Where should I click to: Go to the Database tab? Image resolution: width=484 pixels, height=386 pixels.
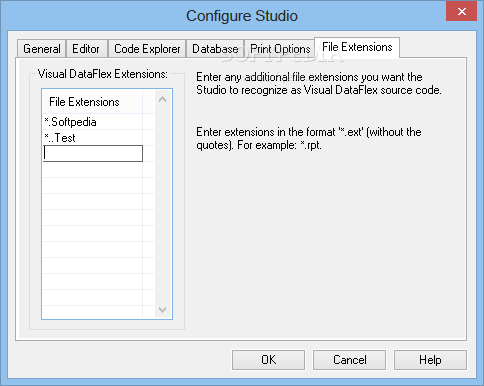coord(215,49)
